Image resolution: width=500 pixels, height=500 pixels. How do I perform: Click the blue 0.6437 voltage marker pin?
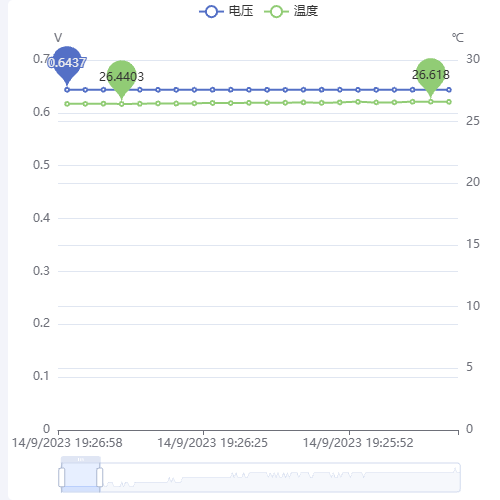[x=67, y=65]
